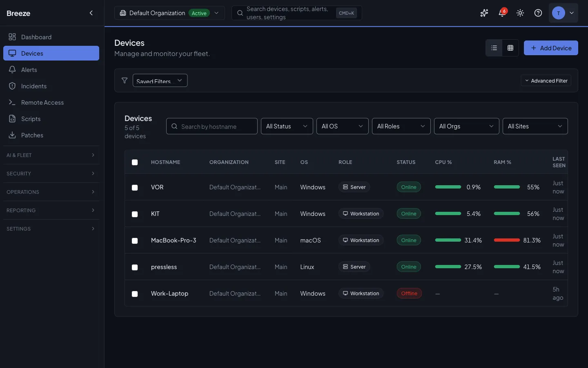Click the RAM usage bar for VOR
The width and height of the screenshot is (588, 368).
(506, 187)
